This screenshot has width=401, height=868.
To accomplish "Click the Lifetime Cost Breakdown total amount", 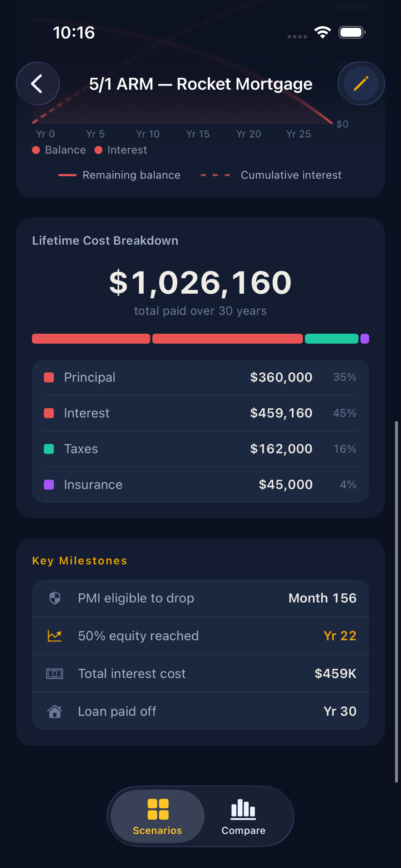I will pos(200,282).
